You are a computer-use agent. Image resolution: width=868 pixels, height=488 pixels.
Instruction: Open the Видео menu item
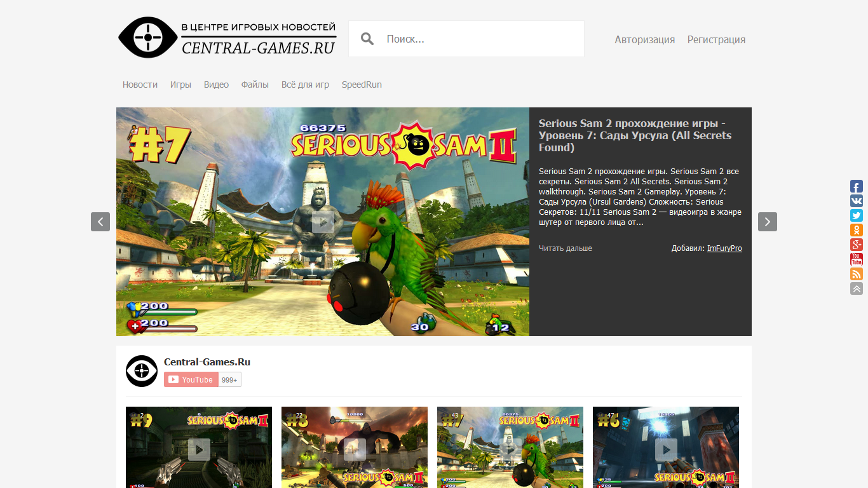(x=216, y=85)
